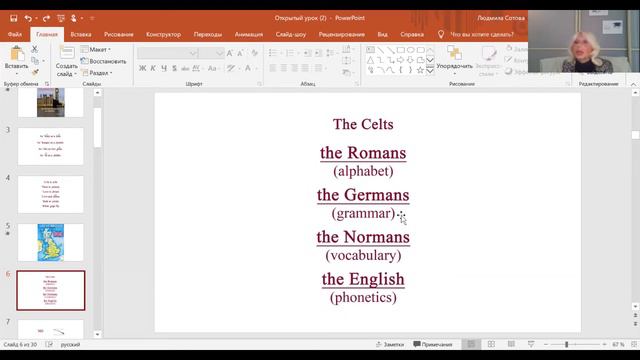Open the Слайд-шоу tab
The image size is (640, 360).
291,34
